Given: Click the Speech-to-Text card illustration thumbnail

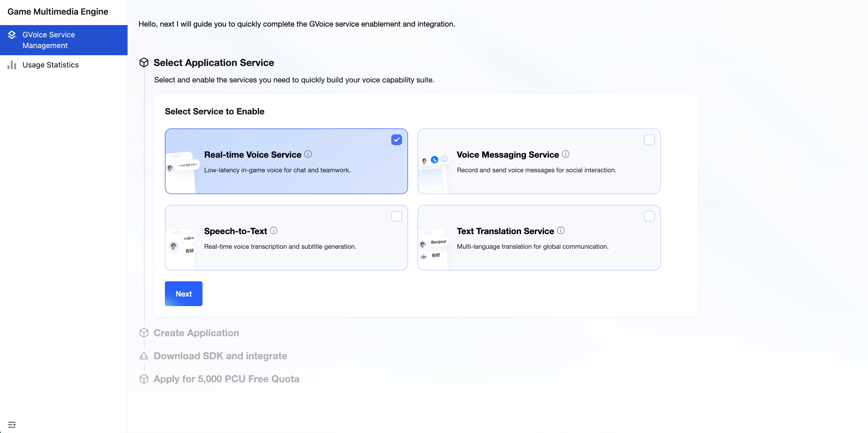Looking at the screenshot, I should tap(182, 245).
